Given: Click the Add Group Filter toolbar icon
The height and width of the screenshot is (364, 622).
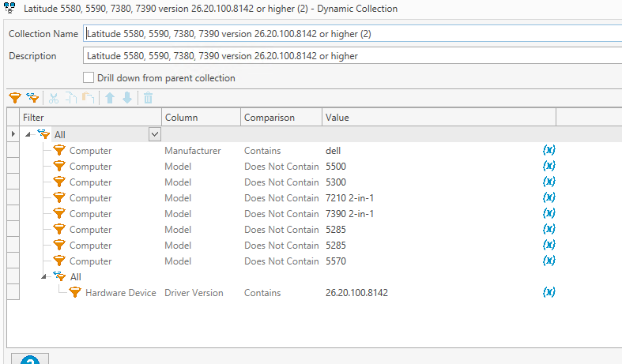Looking at the screenshot, I should 32,99.
